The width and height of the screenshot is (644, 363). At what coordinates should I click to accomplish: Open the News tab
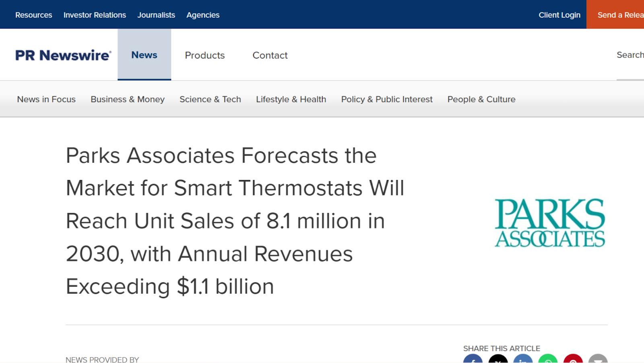[x=144, y=55]
